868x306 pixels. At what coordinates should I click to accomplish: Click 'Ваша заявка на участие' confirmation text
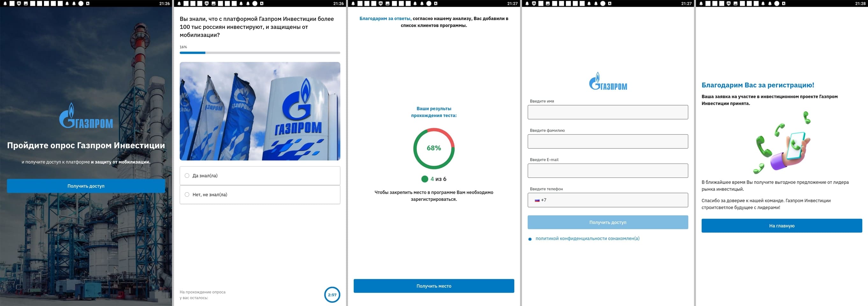click(x=770, y=100)
